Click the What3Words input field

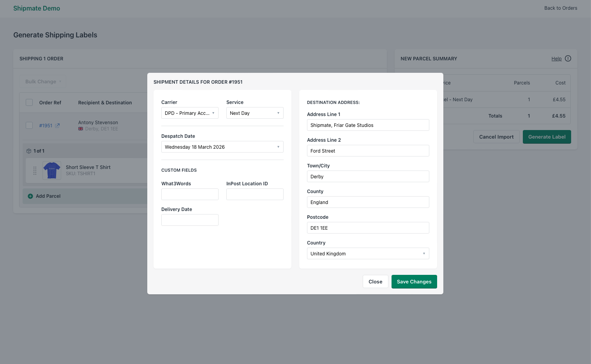pos(190,194)
